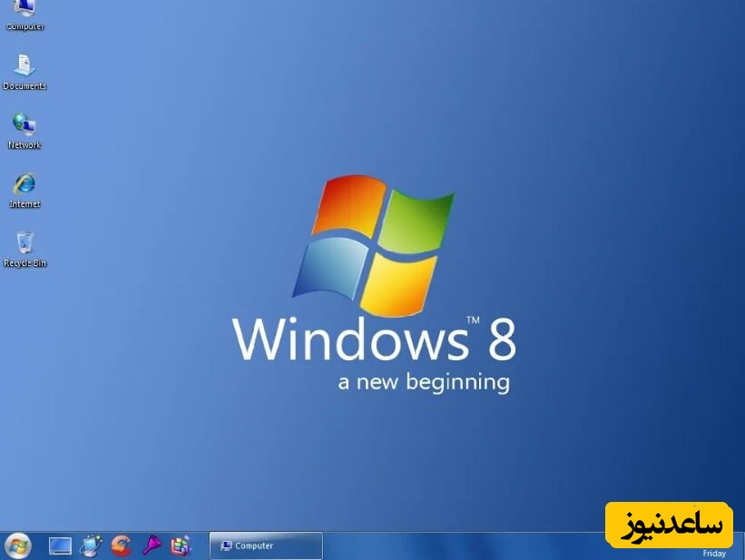Image resolution: width=745 pixels, height=560 pixels.
Task: Launch the sparkling blue monitor taskbar icon
Action: coord(90,545)
